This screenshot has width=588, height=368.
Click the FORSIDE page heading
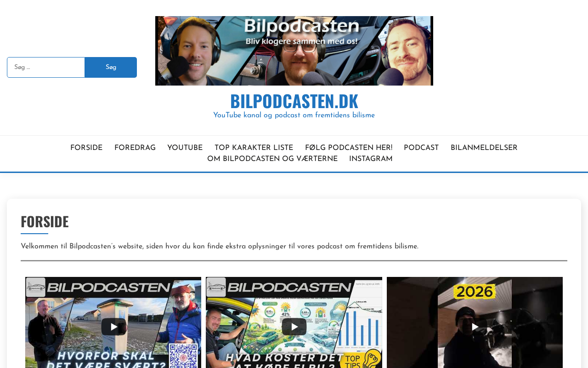click(x=45, y=222)
